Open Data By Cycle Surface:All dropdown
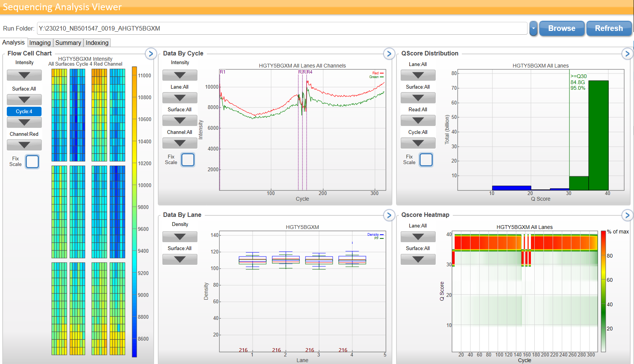Image resolution: width=634 pixels, height=364 pixels. coord(180,120)
